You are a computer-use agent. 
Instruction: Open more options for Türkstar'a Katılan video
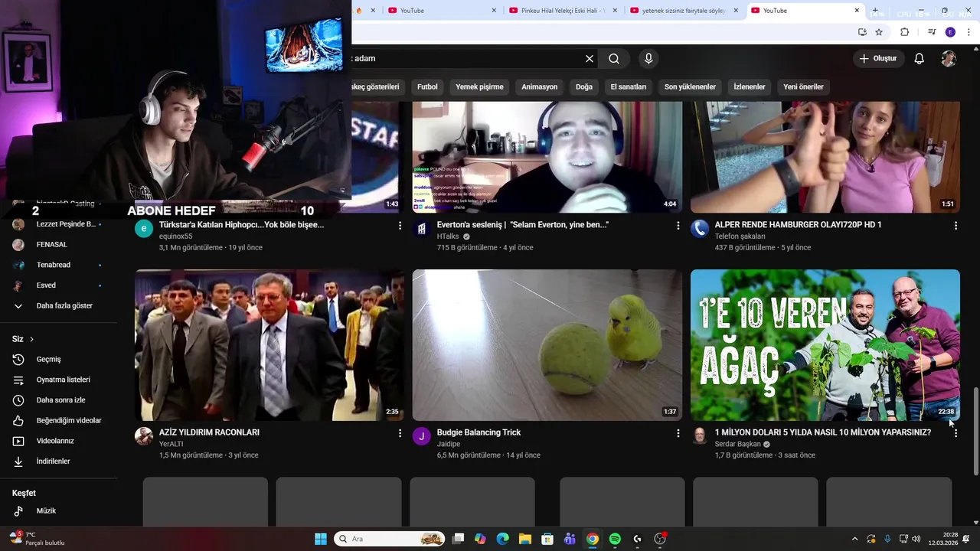pos(400,226)
